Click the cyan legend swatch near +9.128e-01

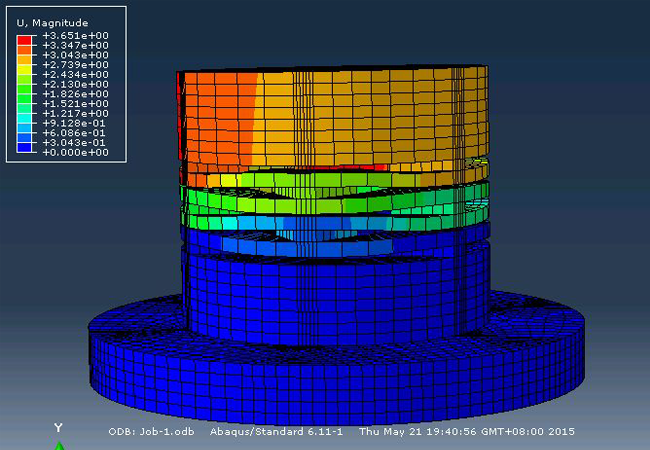coord(24,119)
